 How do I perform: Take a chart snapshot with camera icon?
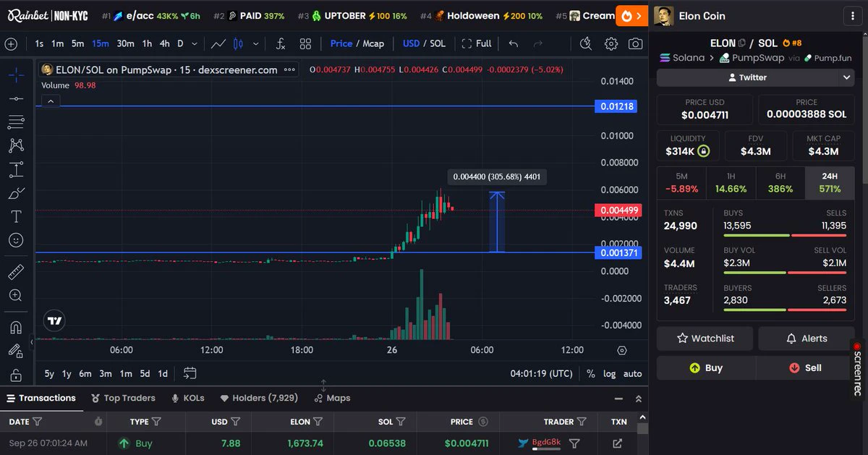point(635,44)
